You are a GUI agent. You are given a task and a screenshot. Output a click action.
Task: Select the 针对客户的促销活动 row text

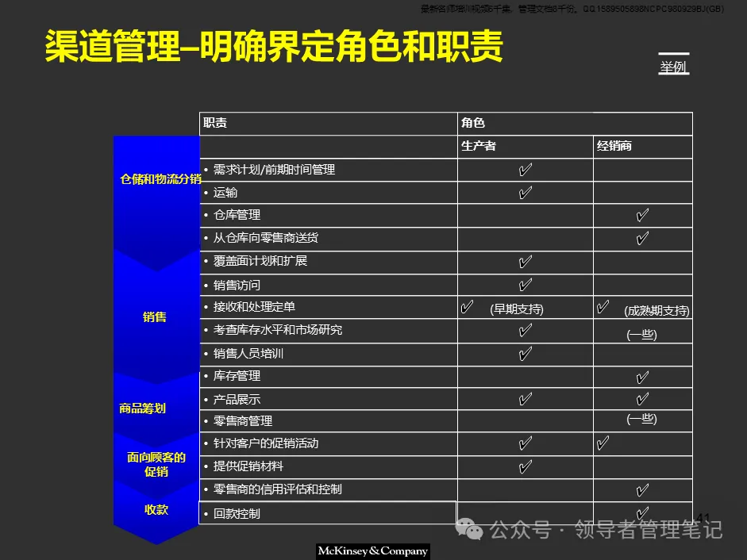pos(265,443)
